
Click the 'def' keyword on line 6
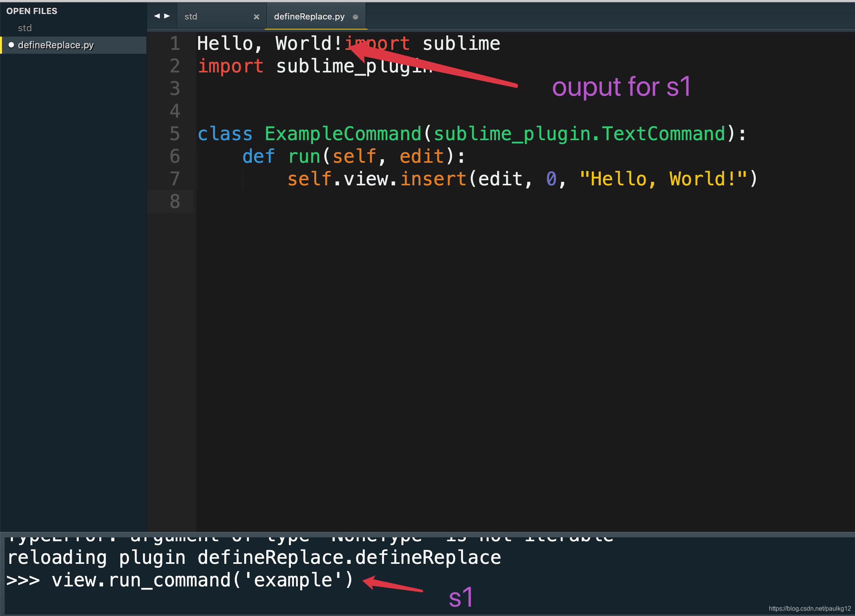259,156
